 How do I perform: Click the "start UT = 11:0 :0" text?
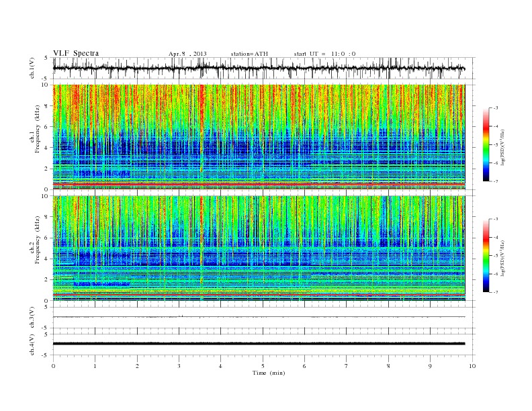[324, 54]
